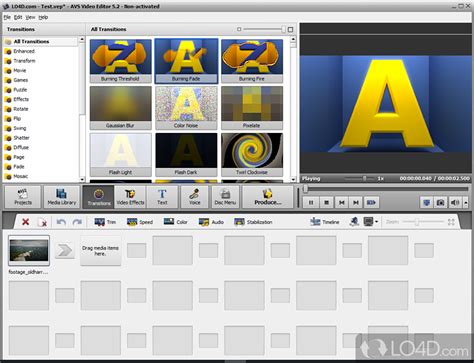Open the View menu
Viewport: 474px width, 363px height.
coord(30,17)
